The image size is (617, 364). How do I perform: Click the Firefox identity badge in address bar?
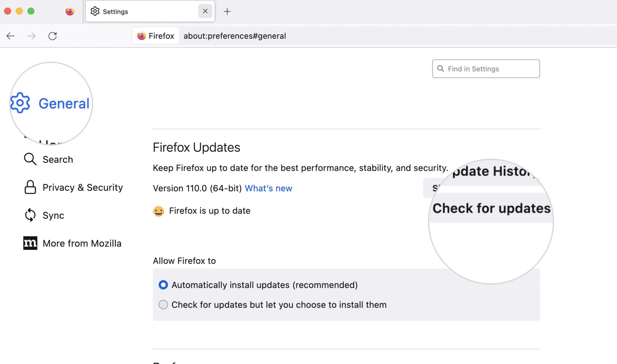tap(156, 36)
